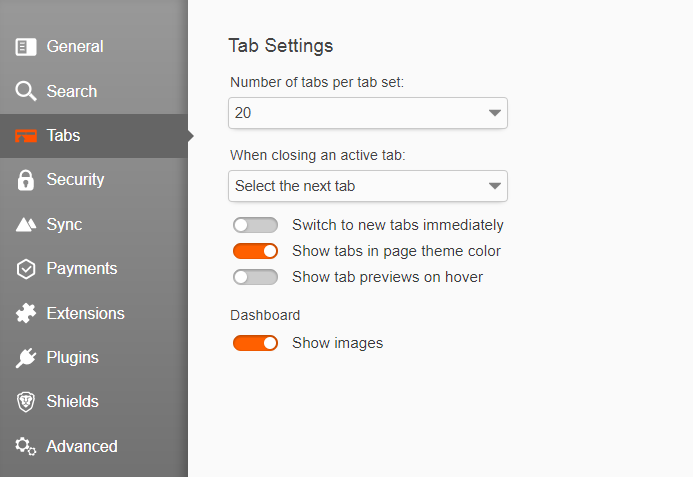Image resolution: width=693 pixels, height=477 pixels.
Task: Click the Plugins plug icon
Action: (26, 358)
